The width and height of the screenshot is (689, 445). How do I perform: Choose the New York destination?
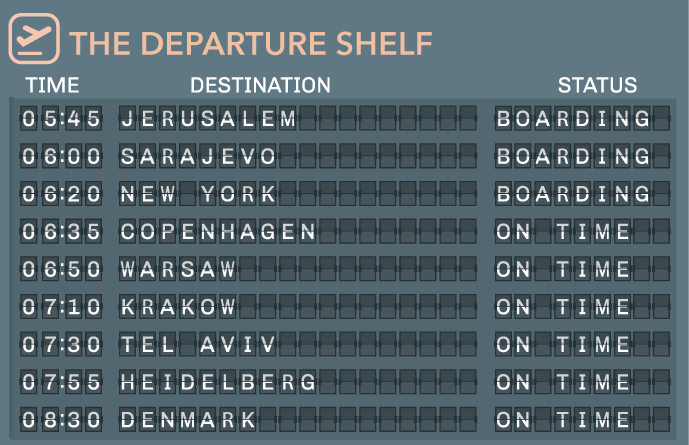point(198,194)
